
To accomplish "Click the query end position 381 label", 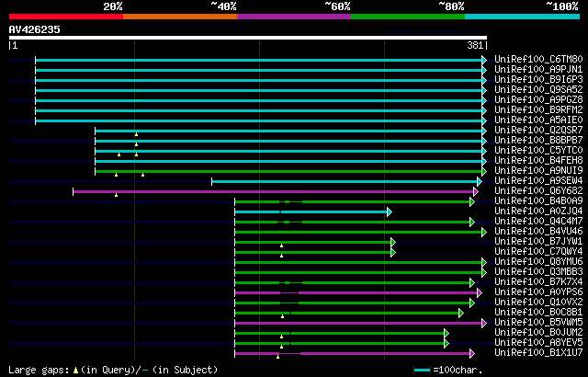I will (x=475, y=45).
